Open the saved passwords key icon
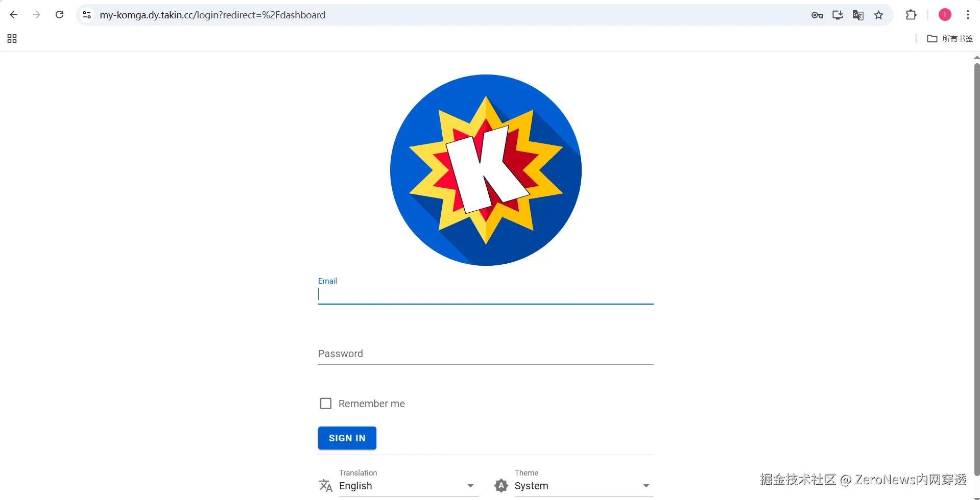The image size is (980, 500). [817, 15]
